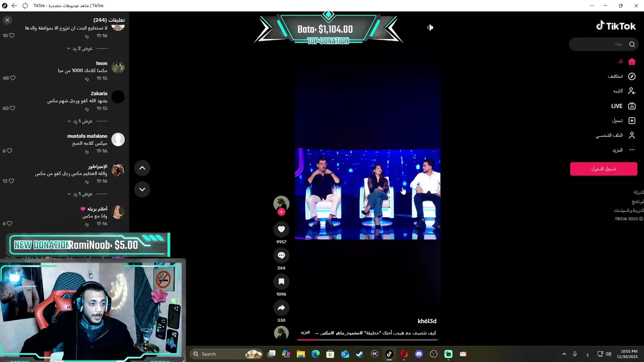The image size is (644, 362).
Task: Open hnen's profile avatar
Action: [x=118, y=67]
